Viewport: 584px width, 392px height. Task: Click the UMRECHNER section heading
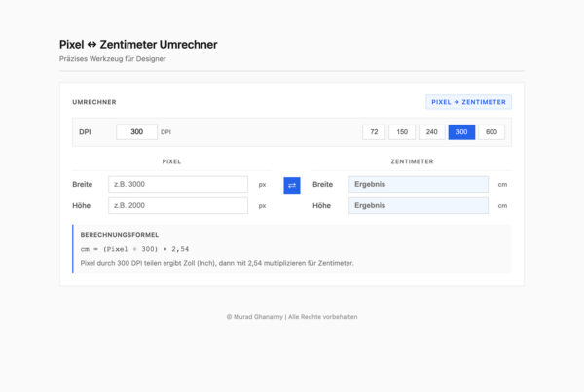[94, 102]
